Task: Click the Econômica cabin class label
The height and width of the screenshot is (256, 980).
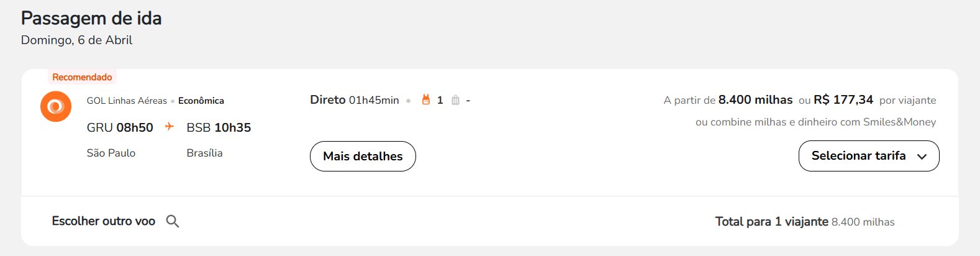Action: (201, 101)
